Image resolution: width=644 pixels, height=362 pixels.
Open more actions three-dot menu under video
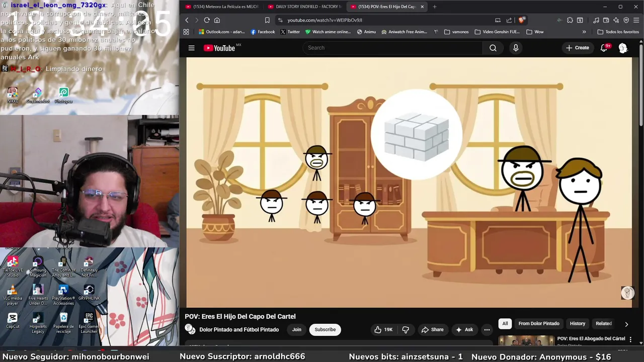487,329
